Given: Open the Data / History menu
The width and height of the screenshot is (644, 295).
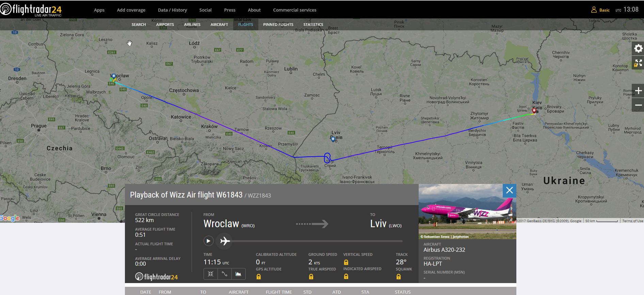Looking at the screenshot, I should click(x=172, y=10).
